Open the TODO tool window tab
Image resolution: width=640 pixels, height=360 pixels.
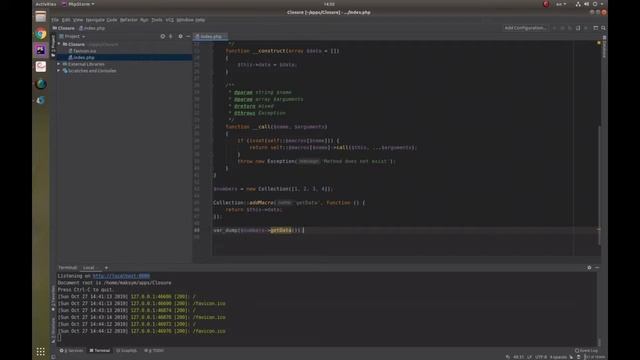(154, 351)
